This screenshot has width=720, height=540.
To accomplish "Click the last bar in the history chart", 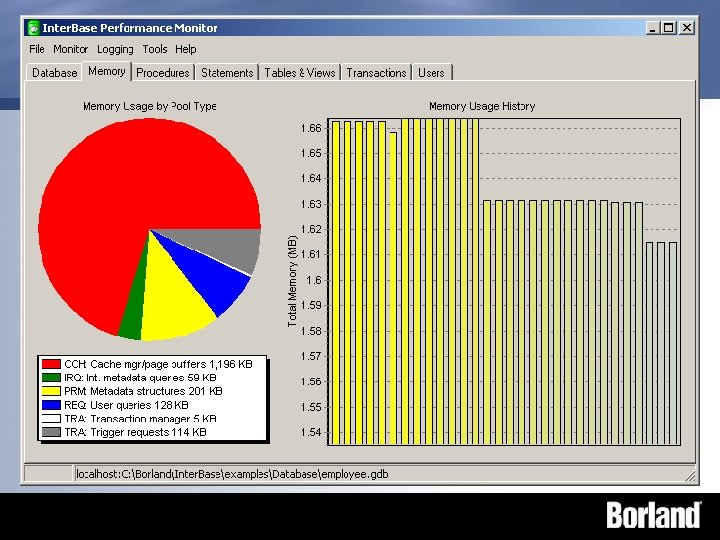I will (x=673, y=343).
